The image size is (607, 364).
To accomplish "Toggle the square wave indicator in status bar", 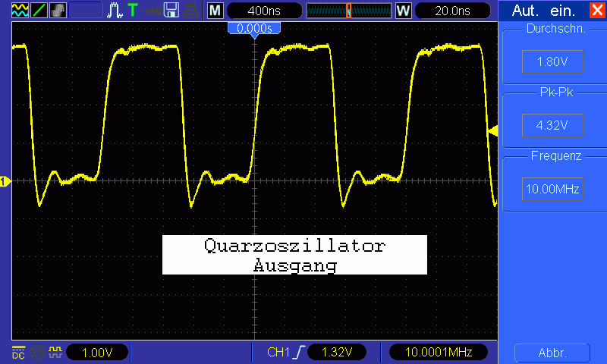I will click(55, 352).
